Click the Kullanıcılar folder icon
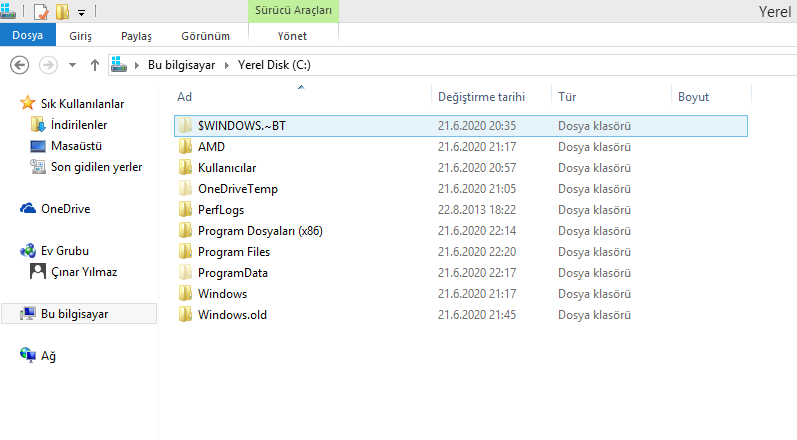 [x=186, y=167]
